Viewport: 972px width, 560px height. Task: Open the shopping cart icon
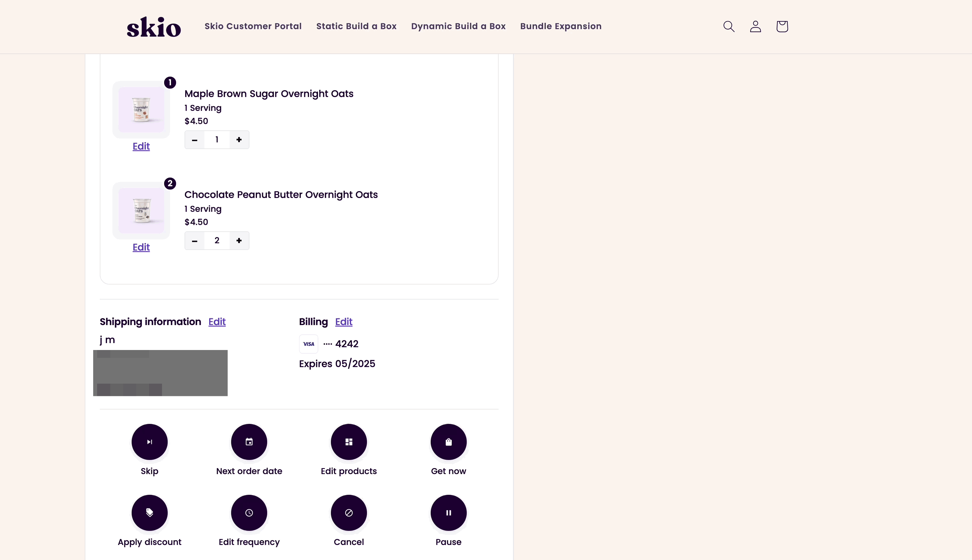[x=782, y=26]
